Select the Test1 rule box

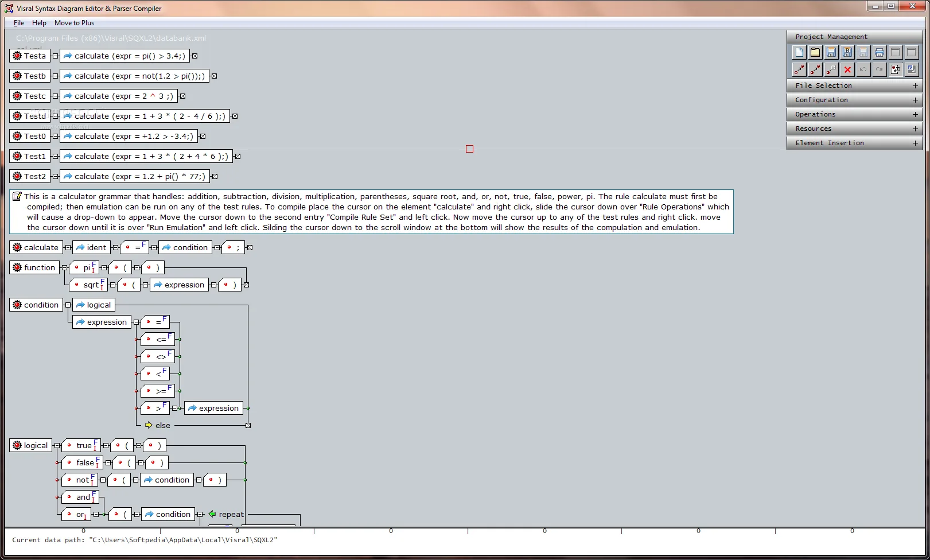30,156
